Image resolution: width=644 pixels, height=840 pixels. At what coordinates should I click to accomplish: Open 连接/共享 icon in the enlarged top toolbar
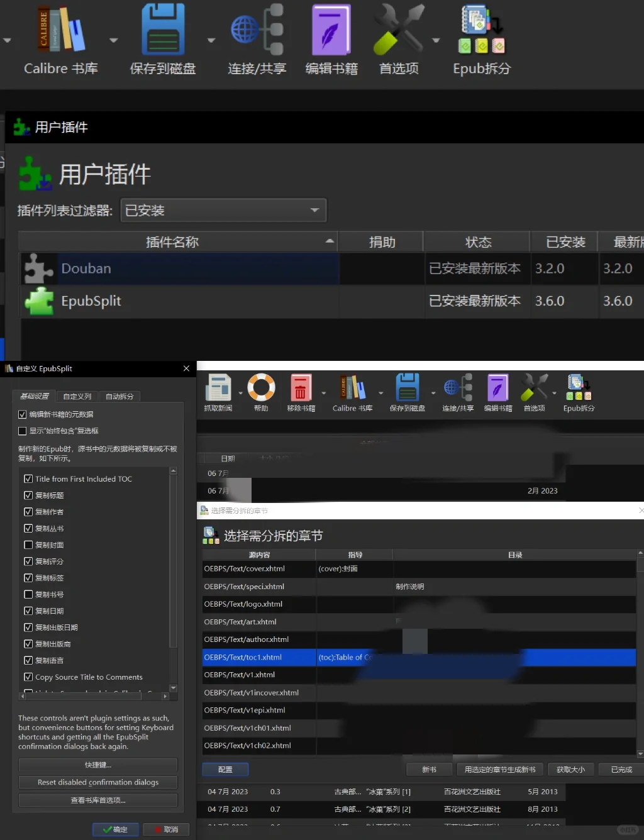257,30
